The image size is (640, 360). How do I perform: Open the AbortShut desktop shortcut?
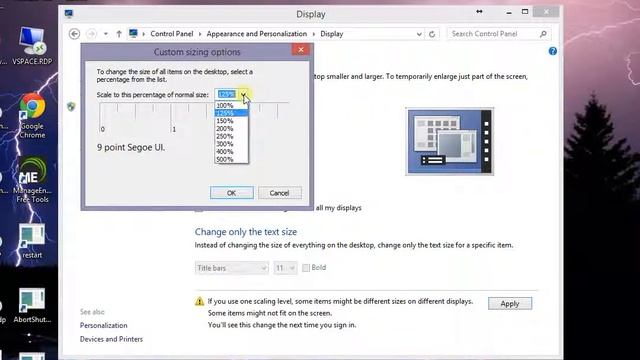(x=32, y=305)
